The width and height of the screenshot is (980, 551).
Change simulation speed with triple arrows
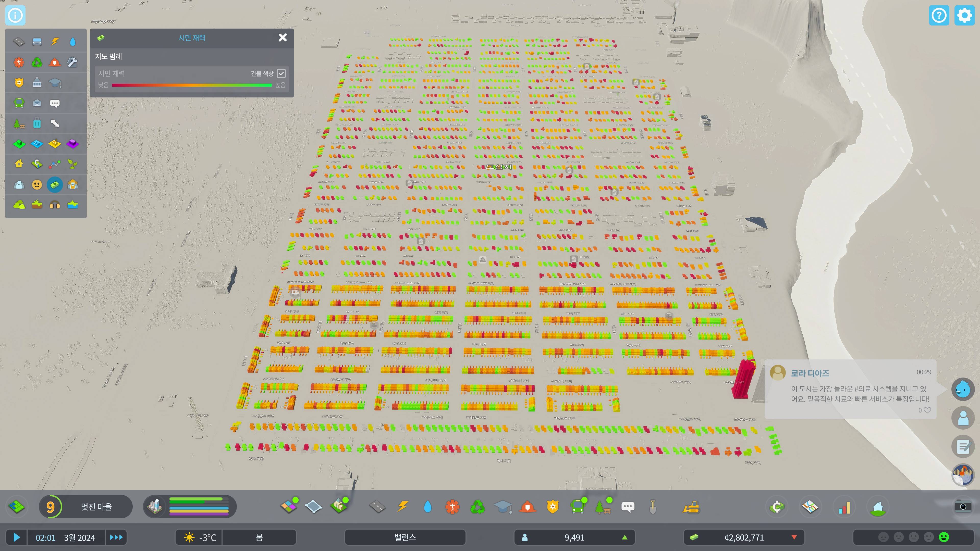tap(116, 537)
